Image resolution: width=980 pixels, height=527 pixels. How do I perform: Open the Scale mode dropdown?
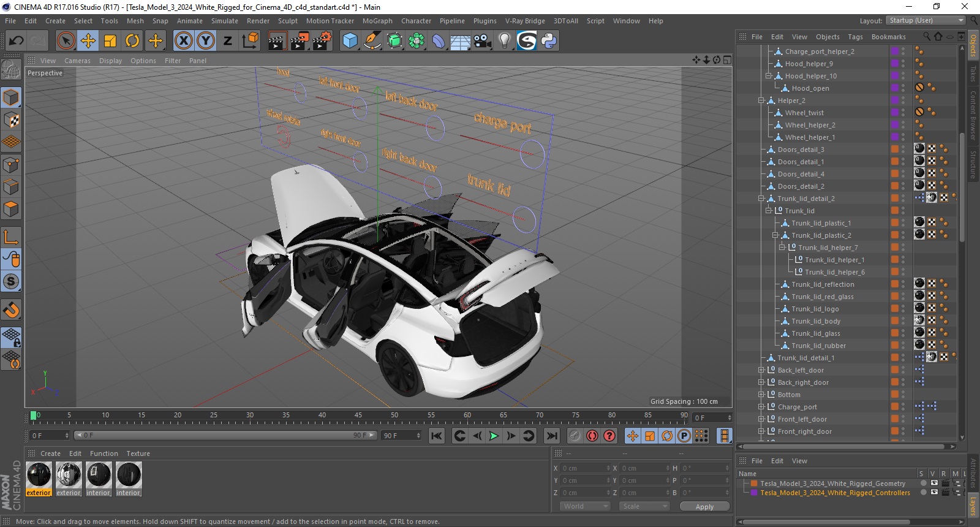coord(644,506)
